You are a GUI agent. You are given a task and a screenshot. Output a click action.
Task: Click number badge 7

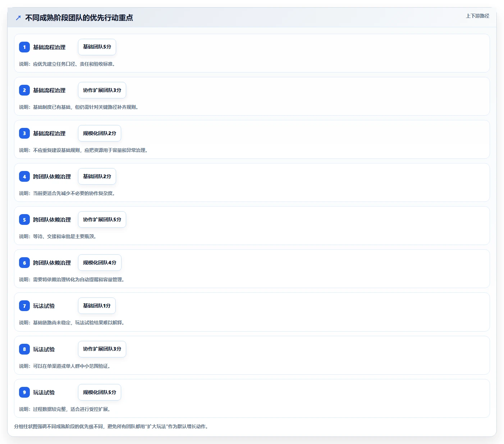pyautogui.click(x=24, y=306)
